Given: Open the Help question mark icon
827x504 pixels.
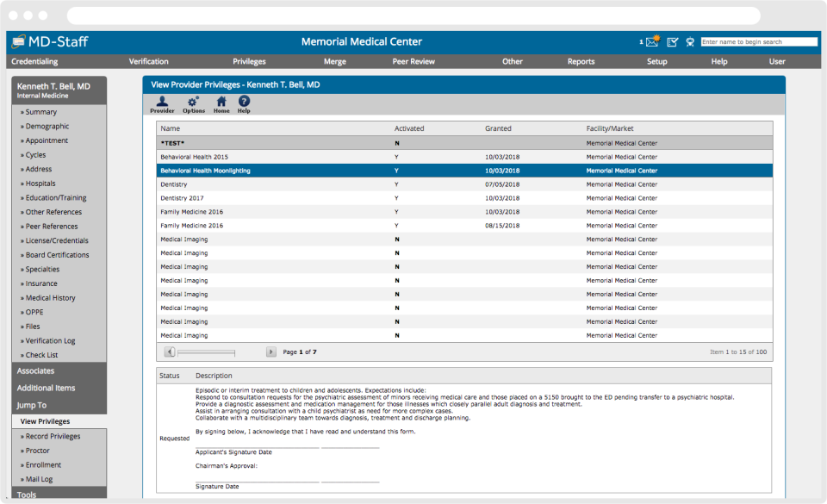Looking at the screenshot, I should tap(244, 103).
